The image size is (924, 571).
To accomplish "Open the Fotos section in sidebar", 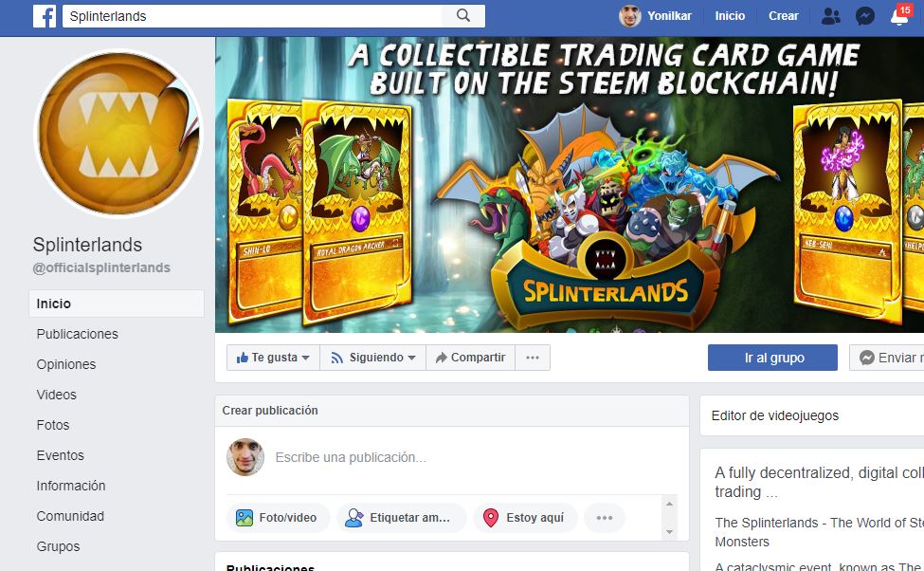I will click(53, 425).
